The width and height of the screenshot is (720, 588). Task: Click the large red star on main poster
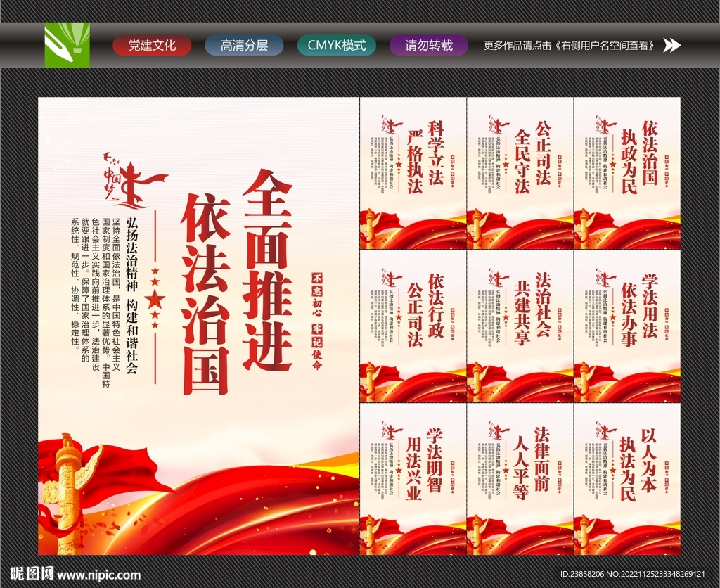(155, 299)
